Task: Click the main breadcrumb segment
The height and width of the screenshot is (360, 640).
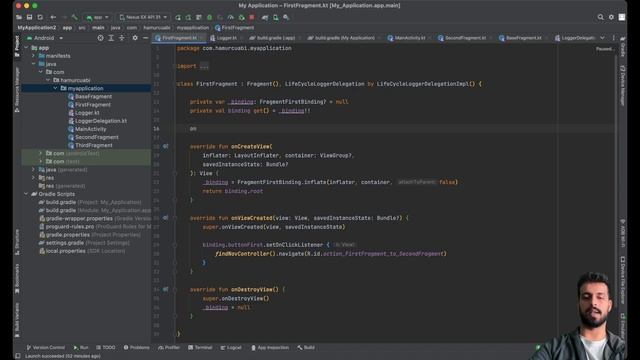Action: click(x=98, y=28)
